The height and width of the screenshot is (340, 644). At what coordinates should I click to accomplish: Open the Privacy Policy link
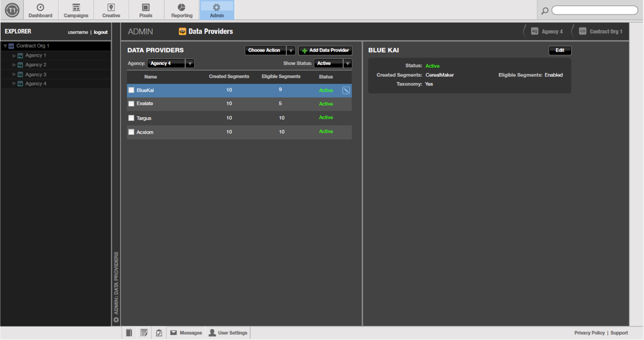589,333
